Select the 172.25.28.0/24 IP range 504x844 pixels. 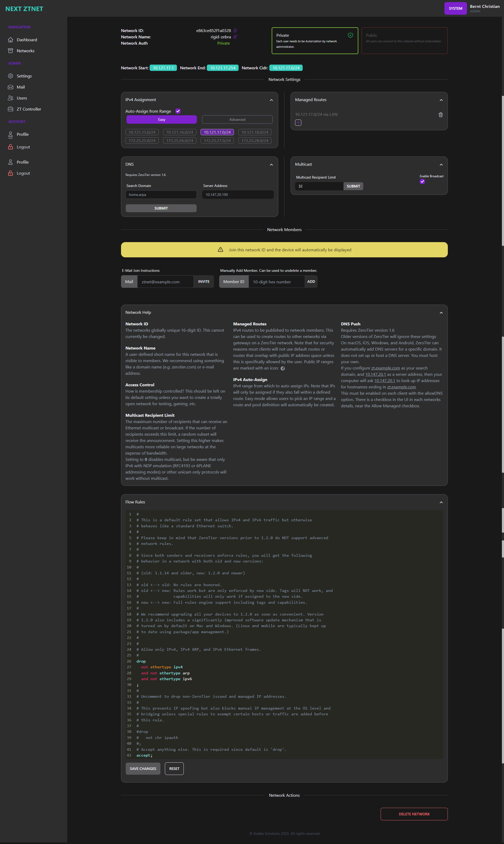pos(255,141)
